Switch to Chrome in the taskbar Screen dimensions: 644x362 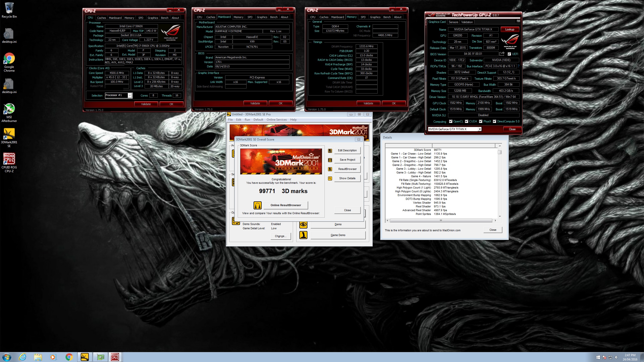pyautogui.click(x=69, y=357)
